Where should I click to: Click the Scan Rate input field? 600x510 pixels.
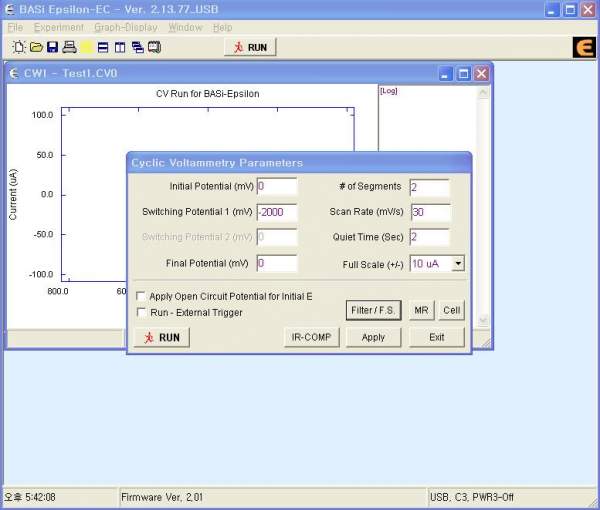pyautogui.click(x=431, y=212)
